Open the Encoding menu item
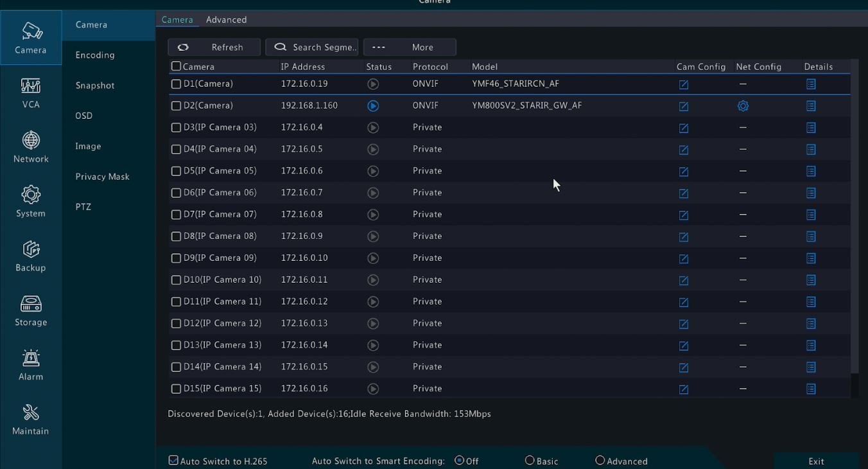Image resolution: width=868 pixels, height=469 pixels. [x=95, y=55]
